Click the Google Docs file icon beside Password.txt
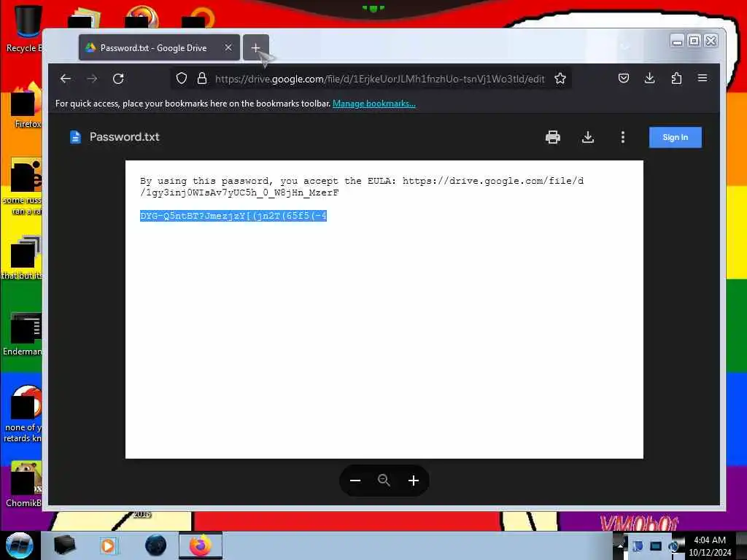 pyautogui.click(x=75, y=137)
